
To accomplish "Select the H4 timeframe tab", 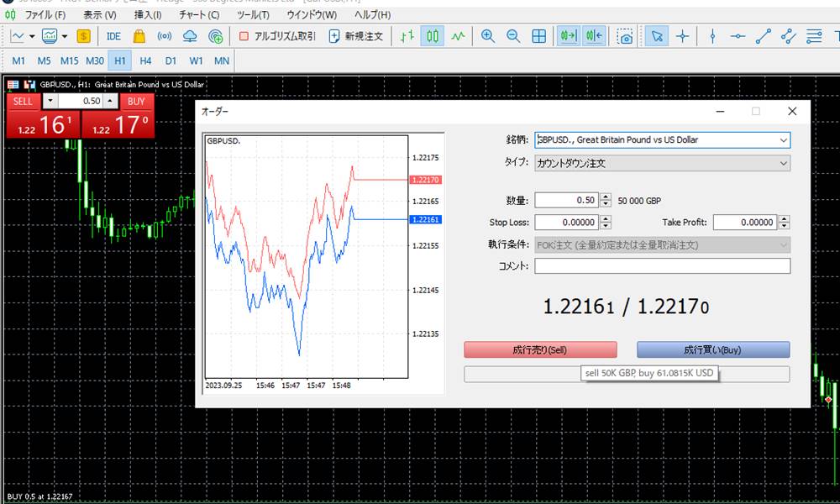I will [x=145, y=60].
